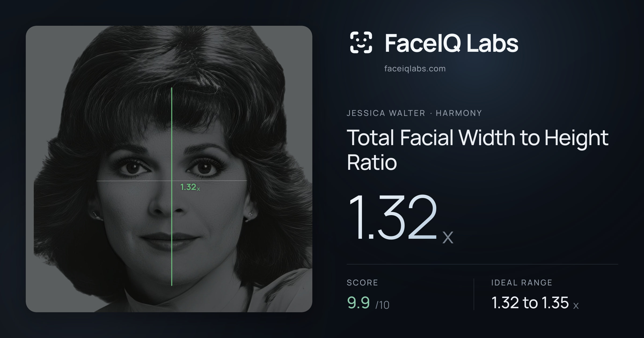The height and width of the screenshot is (338, 644).
Task: Click the IDEAL RANGE label
Action: [x=522, y=282]
